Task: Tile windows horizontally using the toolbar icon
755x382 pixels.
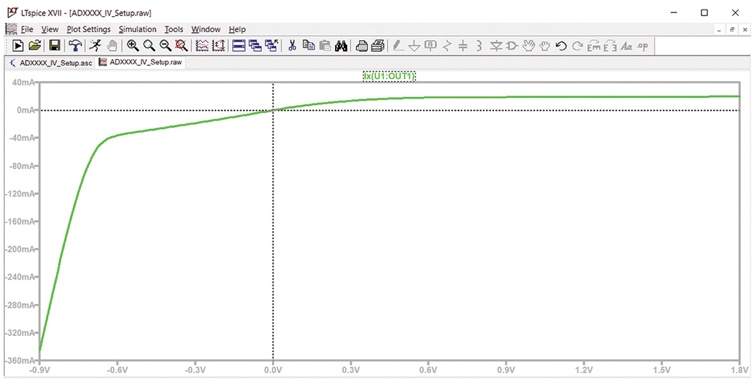Action: click(239, 46)
